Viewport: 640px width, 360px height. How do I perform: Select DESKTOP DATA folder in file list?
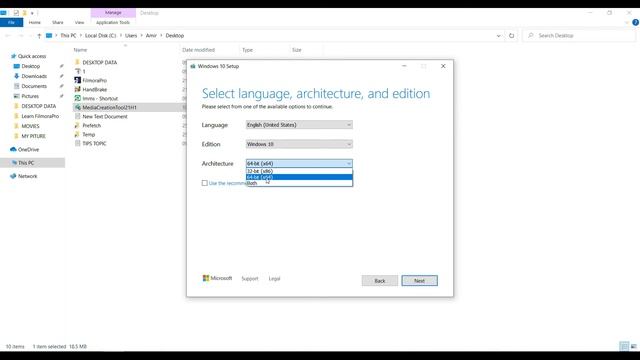point(100,62)
